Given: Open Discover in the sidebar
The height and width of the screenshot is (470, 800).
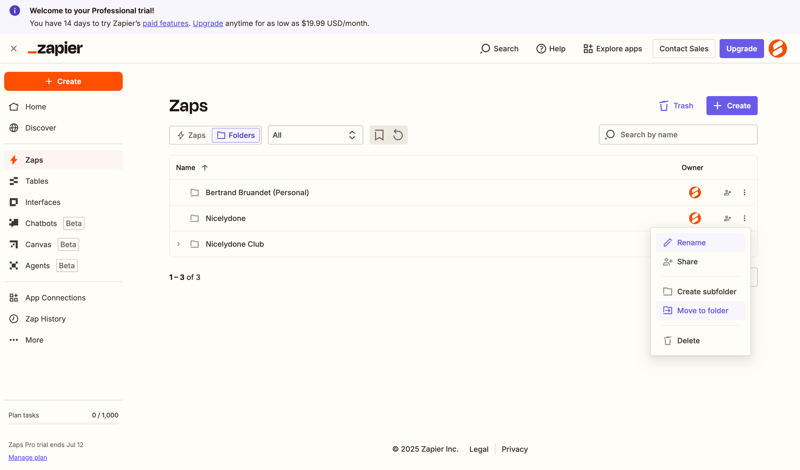Looking at the screenshot, I should click(x=63, y=128).
